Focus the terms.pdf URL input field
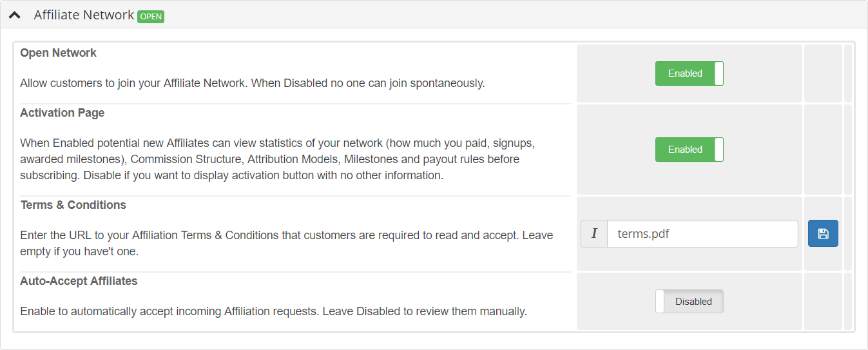The height and width of the screenshot is (350, 868). pos(702,233)
